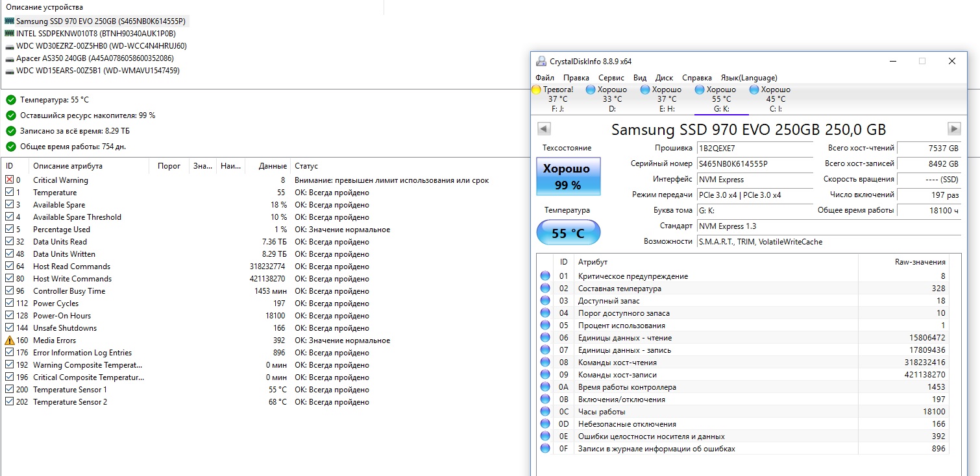Click the blue orb for Критическое предупреждение
Viewport: 980px width, 476px height.
coord(545,276)
